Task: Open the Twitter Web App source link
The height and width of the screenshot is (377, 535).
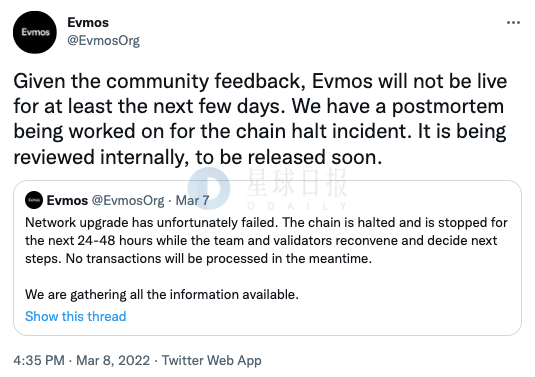Action: coord(212,360)
